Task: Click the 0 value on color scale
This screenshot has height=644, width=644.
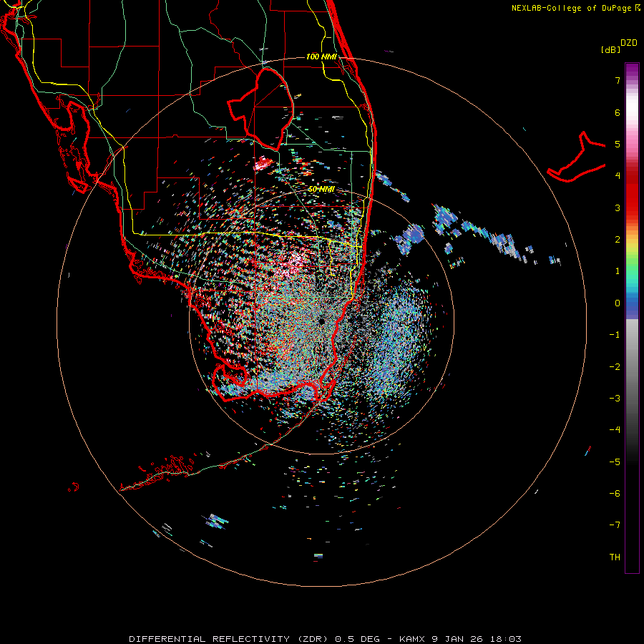Action: click(x=618, y=303)
